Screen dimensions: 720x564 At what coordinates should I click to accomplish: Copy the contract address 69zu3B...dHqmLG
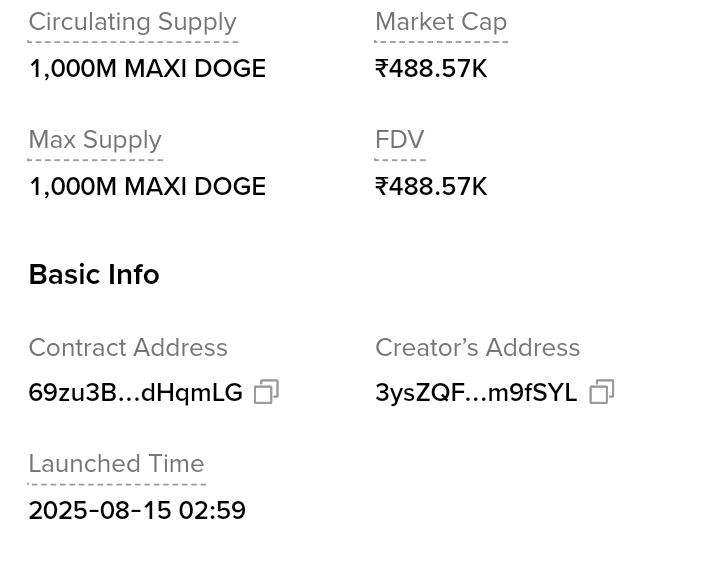(266, 392)
